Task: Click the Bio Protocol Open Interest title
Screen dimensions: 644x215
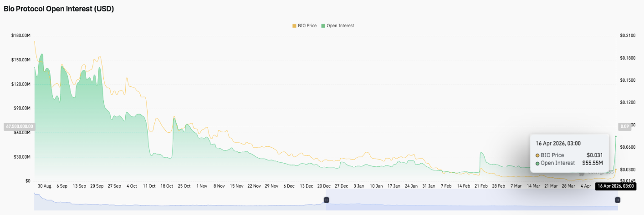Action: (59, 9)
